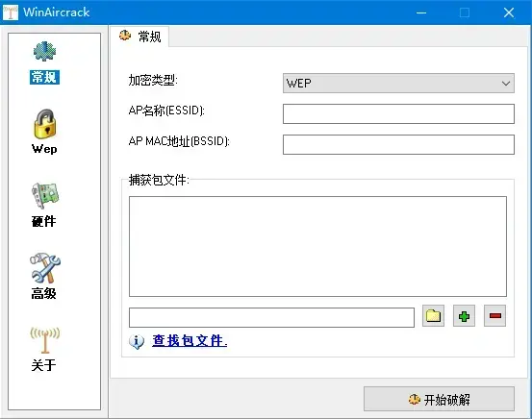Click the WinAircrack title bar app icon

11,12
